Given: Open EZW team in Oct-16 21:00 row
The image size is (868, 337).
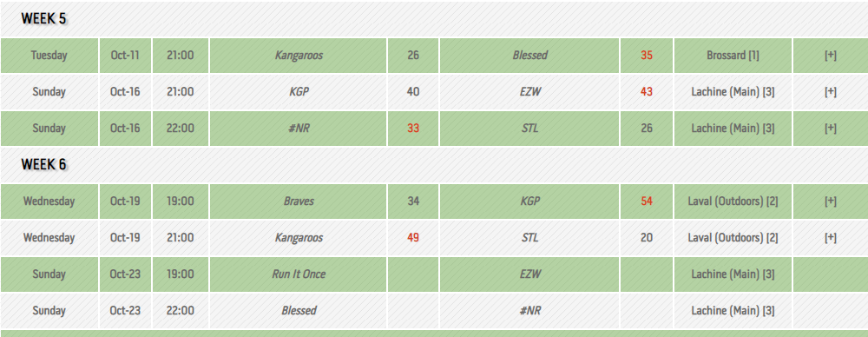Looking at the screenshot, I should click(x=529, y=92).
